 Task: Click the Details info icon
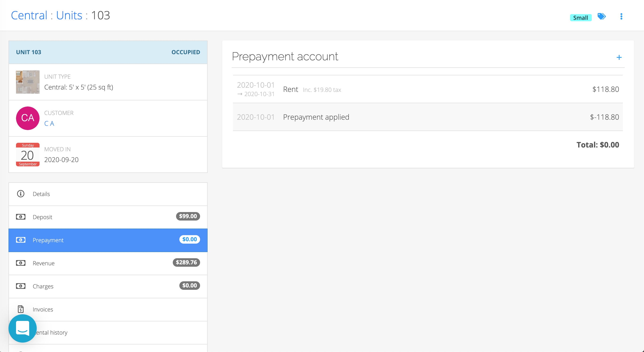click(x=20, y=194)
